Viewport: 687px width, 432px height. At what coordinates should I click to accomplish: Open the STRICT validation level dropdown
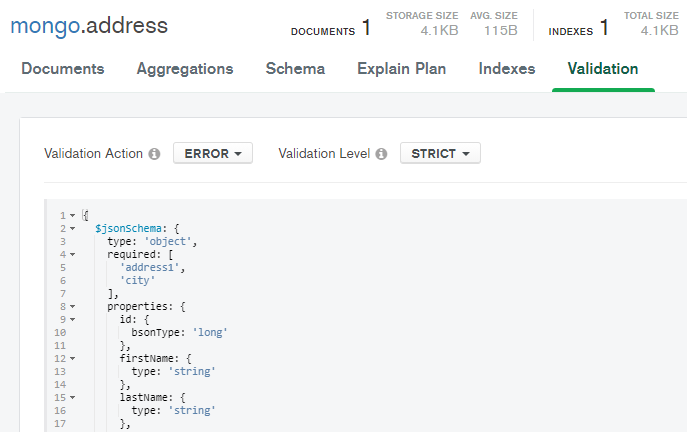tap(440, 153)
